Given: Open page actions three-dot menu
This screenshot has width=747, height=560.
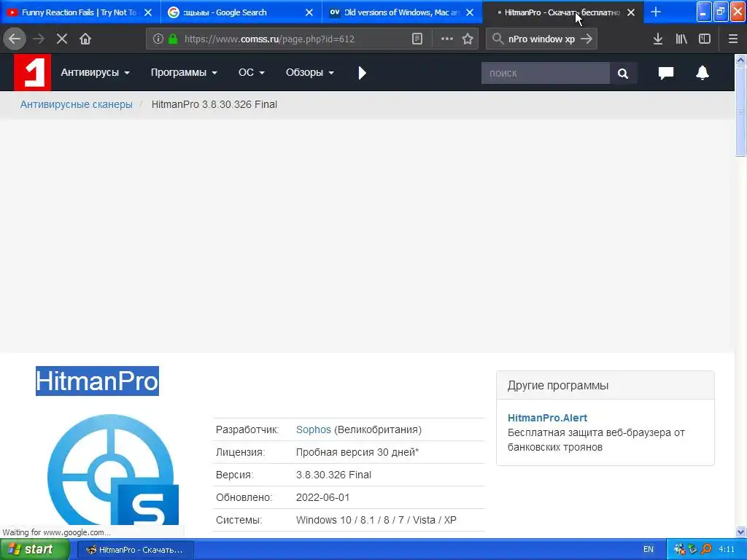Looking at the screenshot, I should (447, 39).
